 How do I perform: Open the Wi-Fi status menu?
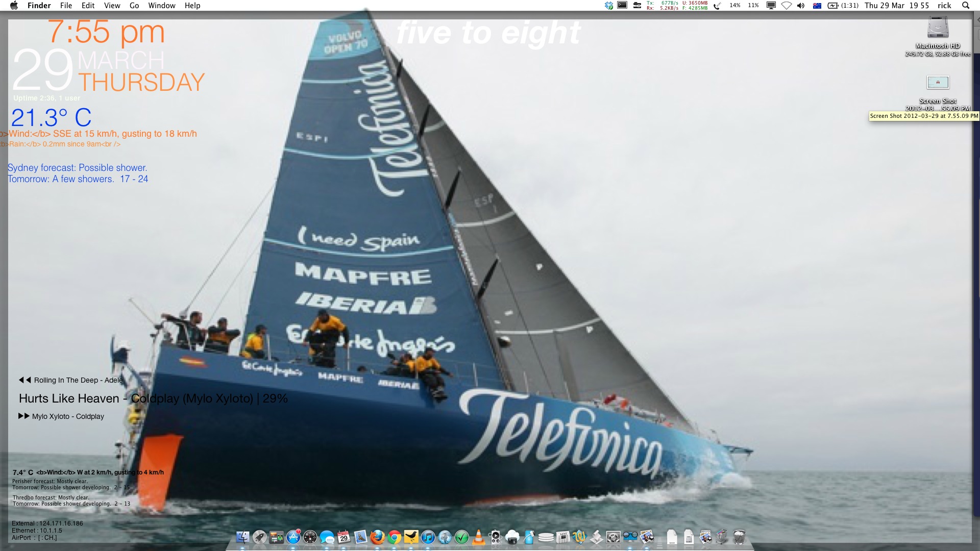(787, 5)
